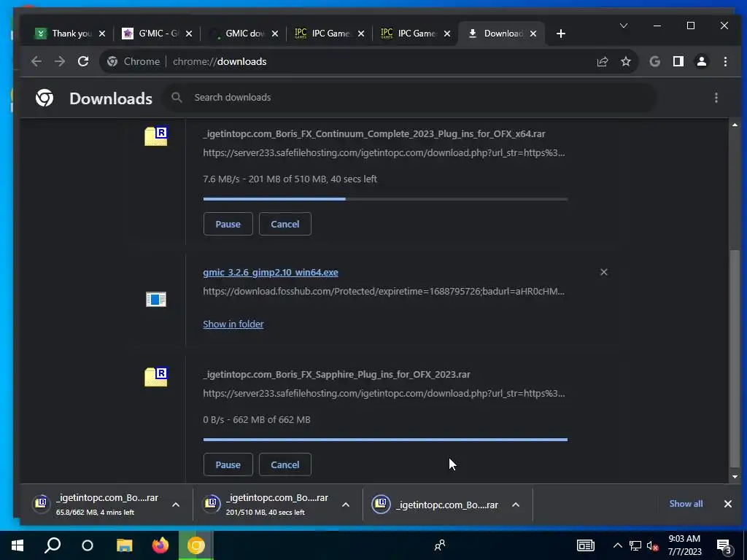Click the Chrome logo beside Downloads title
747x560 pixels.
pos(44,98)
